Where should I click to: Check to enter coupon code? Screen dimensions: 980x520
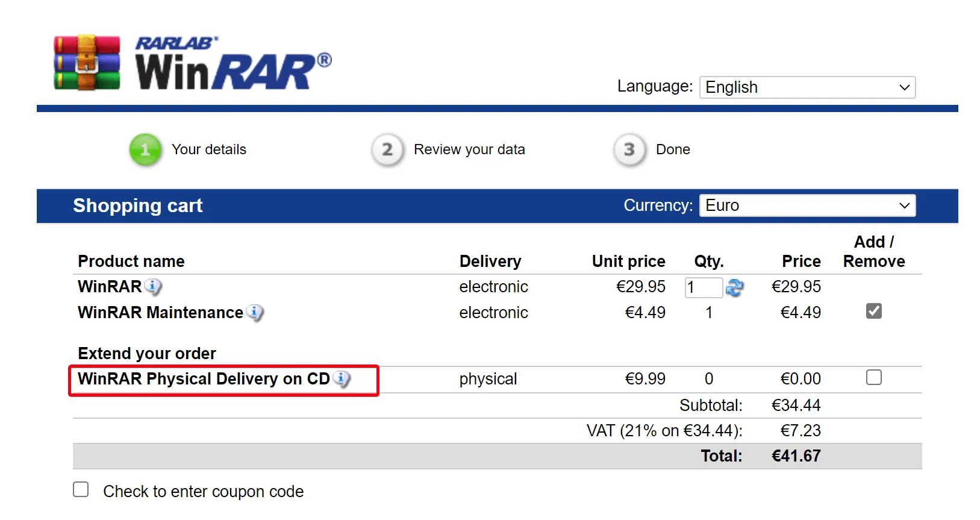tap(80, 490)
